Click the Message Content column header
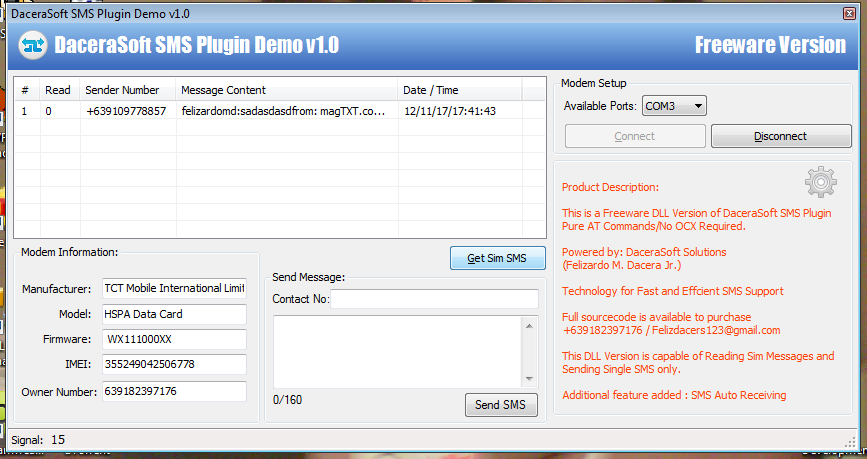 tap(286, 90)
